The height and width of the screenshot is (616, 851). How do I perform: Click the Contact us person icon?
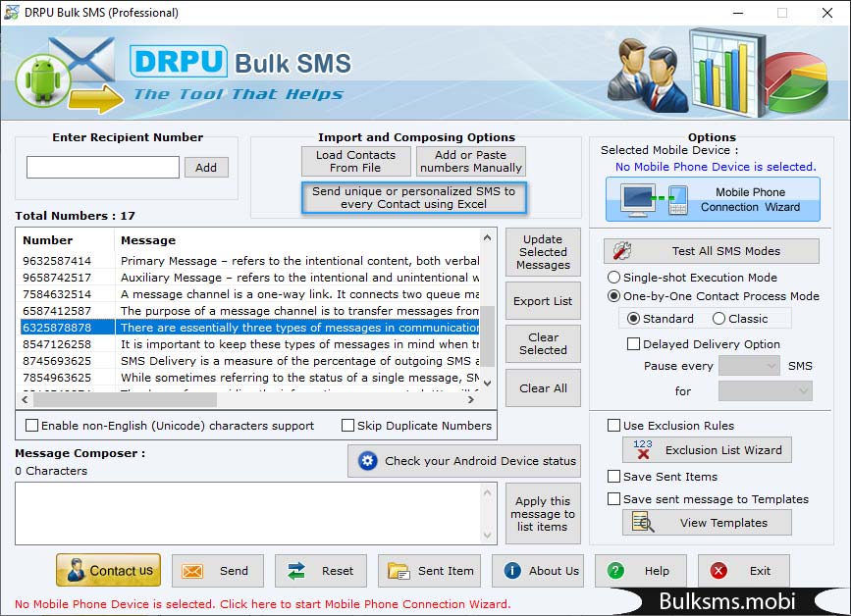coord(76,571)
